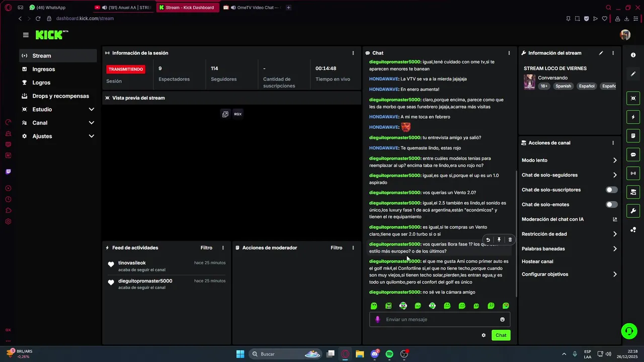
Task: Open the hamburger menu beside Kick logo
Action: coord(26,35)
